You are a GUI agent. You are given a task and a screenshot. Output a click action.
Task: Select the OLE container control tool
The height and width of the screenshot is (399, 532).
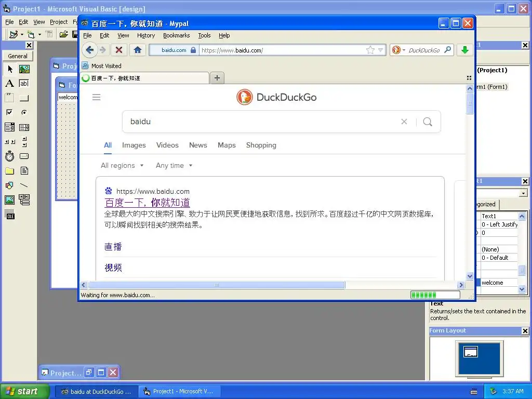(10, 215)
